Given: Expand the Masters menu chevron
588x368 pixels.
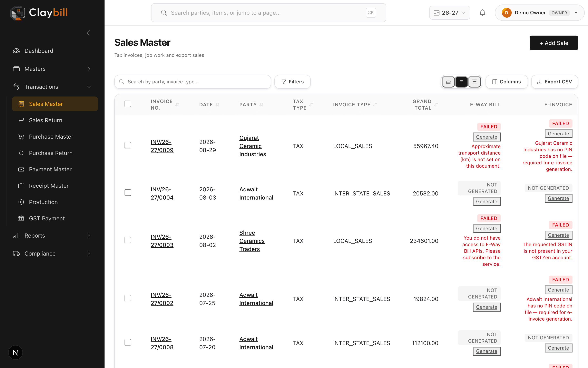Looking at the screenshot, I should coord(89,69).
